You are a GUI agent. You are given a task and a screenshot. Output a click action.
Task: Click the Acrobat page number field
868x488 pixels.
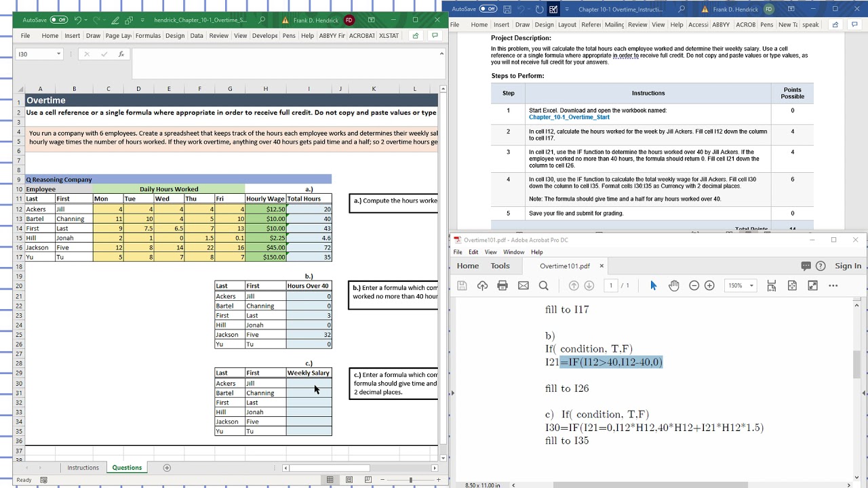coord(610,286)
